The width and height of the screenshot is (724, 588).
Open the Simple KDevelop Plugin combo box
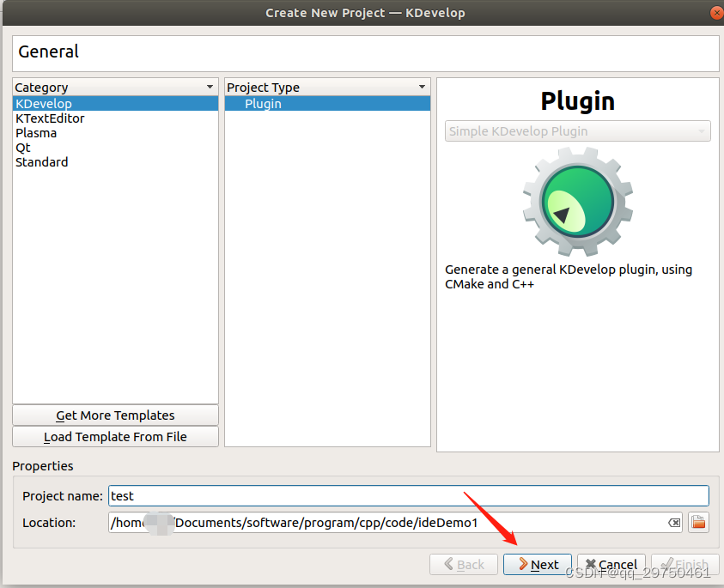[578, 131]
